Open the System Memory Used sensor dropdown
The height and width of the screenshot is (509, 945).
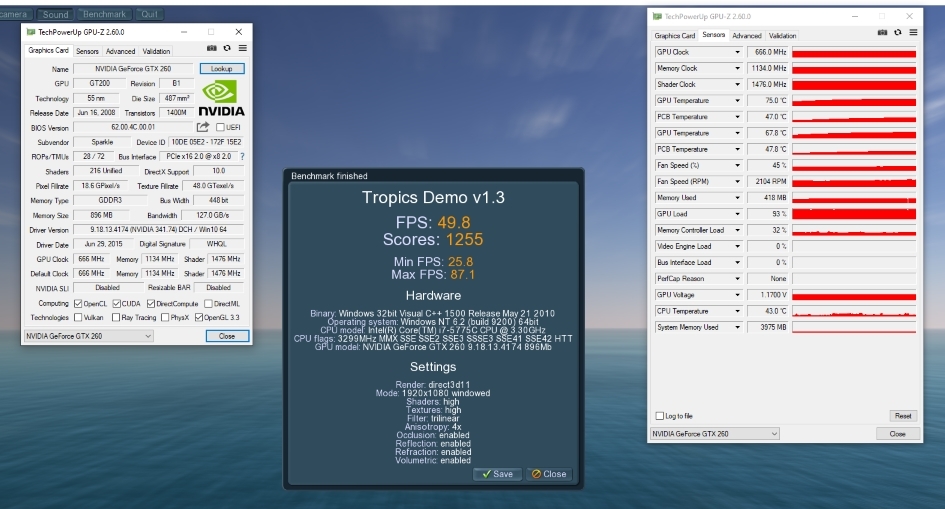(737, 328)
